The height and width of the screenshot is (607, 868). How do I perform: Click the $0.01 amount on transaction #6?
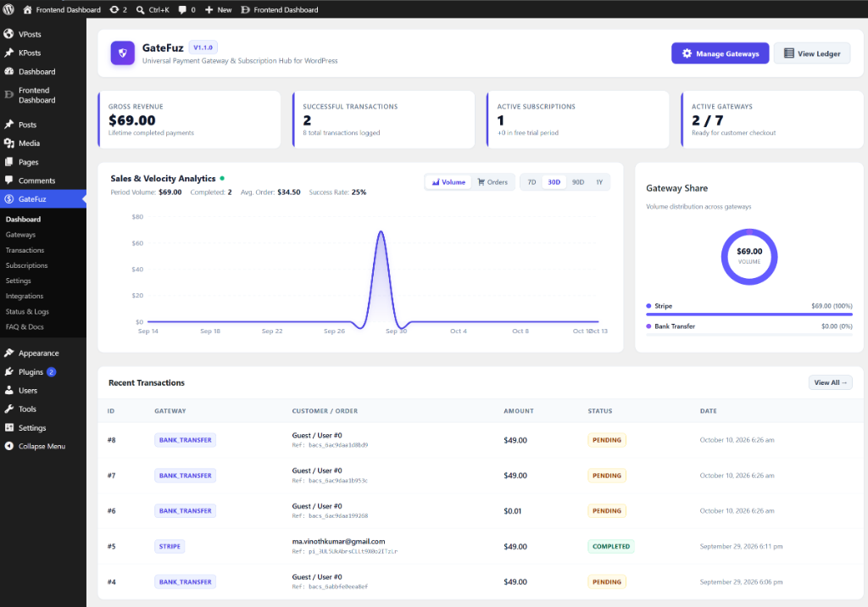click(x=513, y=511)
